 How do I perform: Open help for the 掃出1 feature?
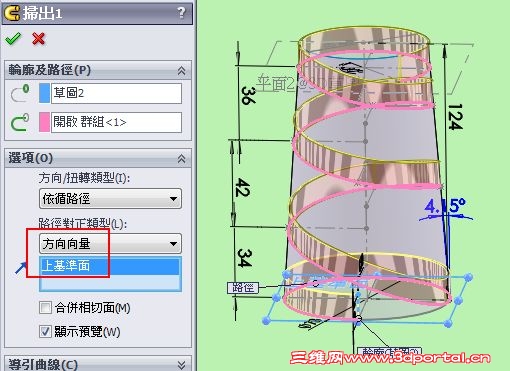pyautogui.click(x=181, y=13)
